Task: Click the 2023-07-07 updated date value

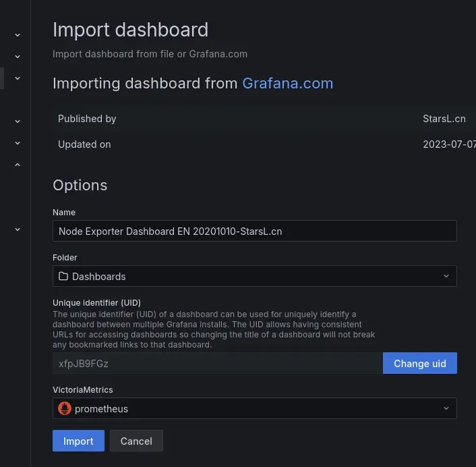Action: click(x=449, y=144)
